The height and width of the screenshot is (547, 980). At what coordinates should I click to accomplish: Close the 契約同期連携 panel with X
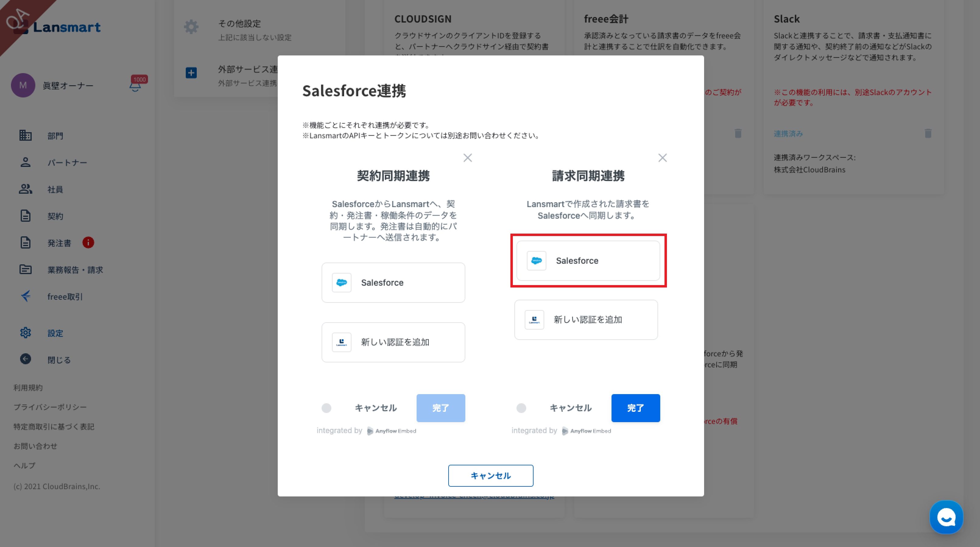(x=467, y=158)
